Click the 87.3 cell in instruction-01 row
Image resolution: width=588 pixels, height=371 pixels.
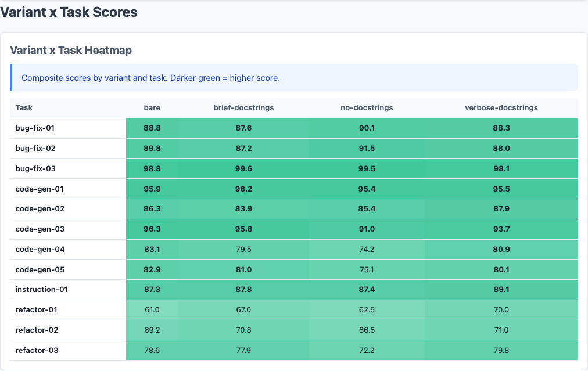pyautogui.click(x=152, y=289)
